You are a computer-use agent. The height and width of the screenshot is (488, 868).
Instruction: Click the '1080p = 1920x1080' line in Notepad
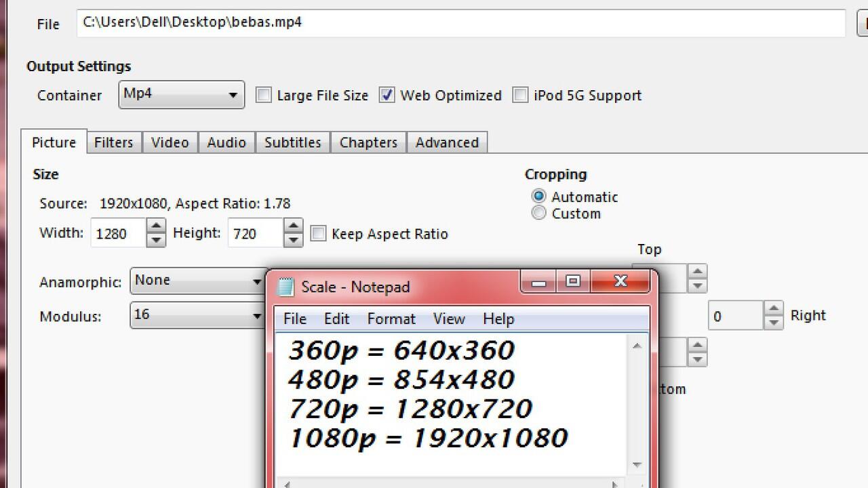[428, 438]
